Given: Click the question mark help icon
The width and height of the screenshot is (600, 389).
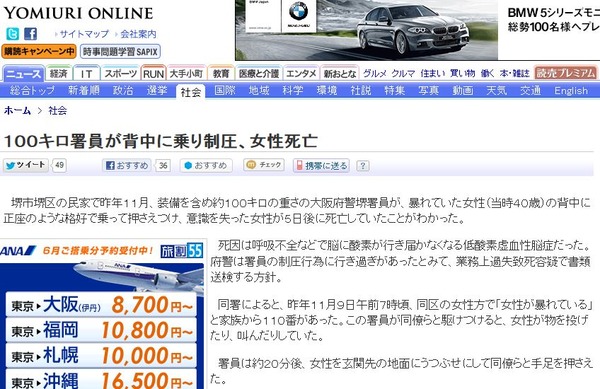Looking at the screenshot, I should coord(362,166).
